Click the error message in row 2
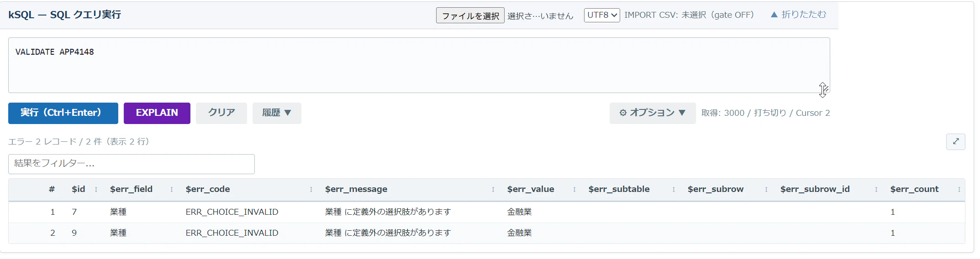Viewport: 980px width, 259px height. click(388, 233)
